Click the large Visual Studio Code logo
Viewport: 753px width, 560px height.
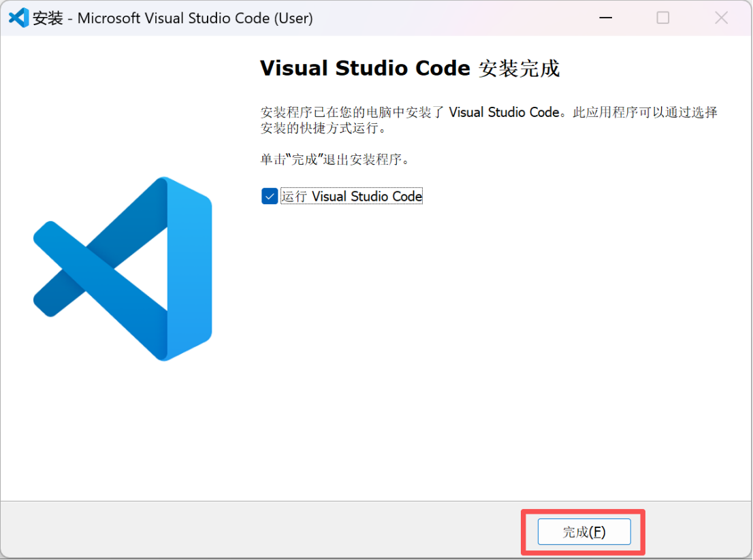[123, 269]
